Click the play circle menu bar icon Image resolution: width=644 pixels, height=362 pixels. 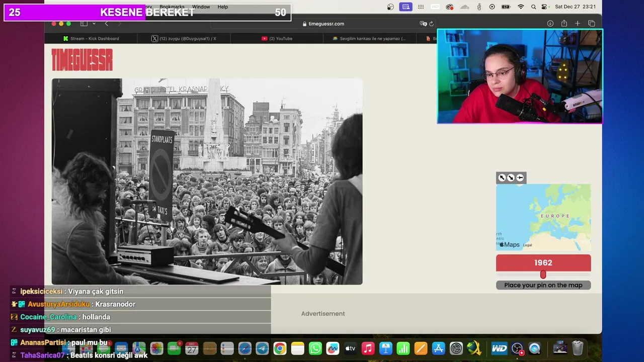(x=492, y=7)
